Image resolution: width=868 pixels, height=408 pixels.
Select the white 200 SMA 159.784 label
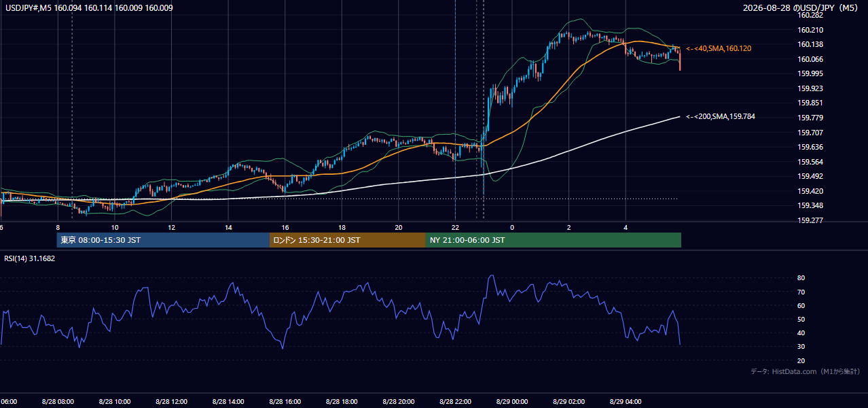[x=721, y=117]
